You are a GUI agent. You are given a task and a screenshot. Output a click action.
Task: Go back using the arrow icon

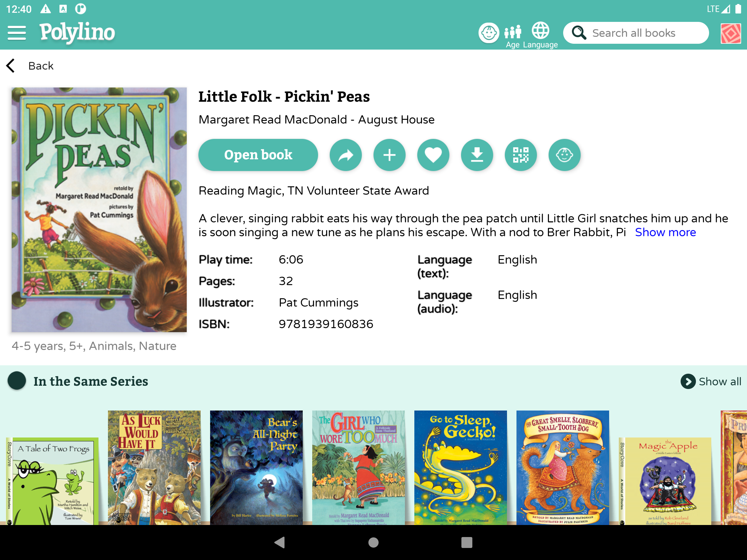[11, 66]
